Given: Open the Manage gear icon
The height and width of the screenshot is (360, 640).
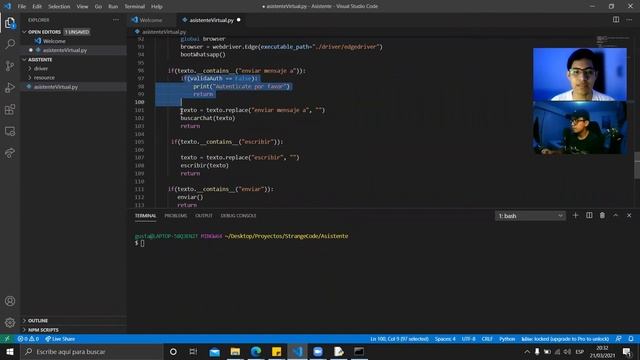Looking at the screenshot, I should tap(10, 322).
